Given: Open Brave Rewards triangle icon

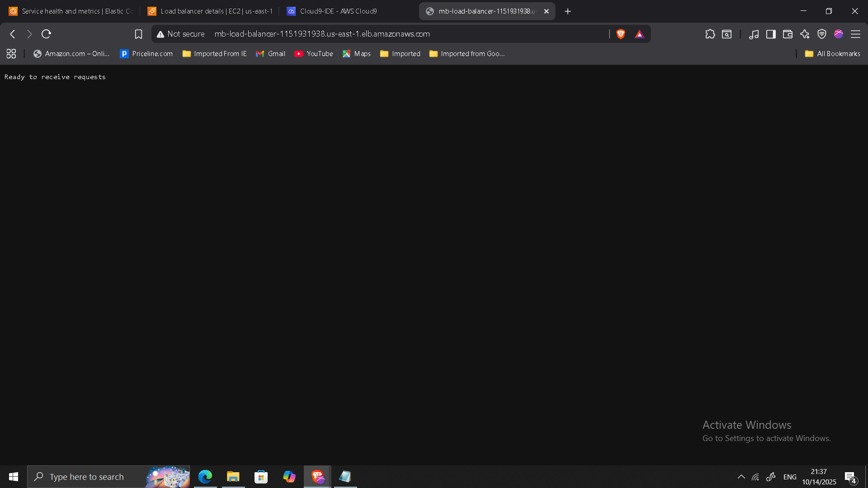Looking at the screenshot, I should [x=639, y=34].
